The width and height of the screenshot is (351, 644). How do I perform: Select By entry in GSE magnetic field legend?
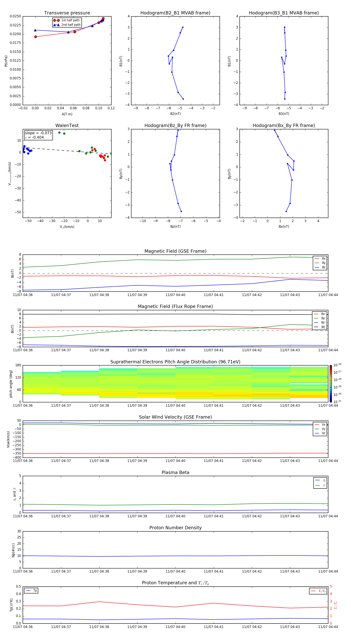[320, 263]
